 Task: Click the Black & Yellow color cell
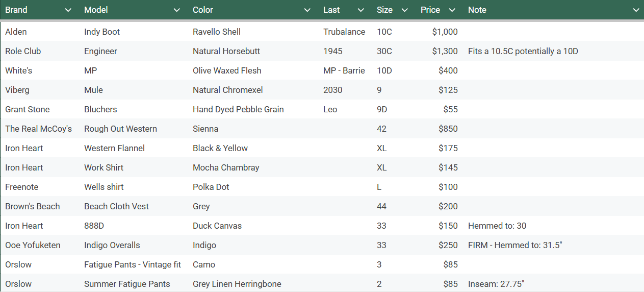point(220,148)
